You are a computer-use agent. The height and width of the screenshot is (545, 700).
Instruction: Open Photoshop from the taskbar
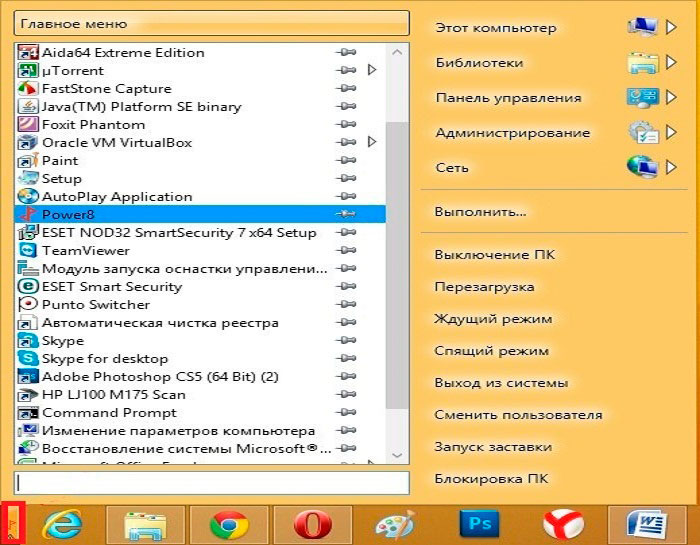pyautogui.click(x=479, y=523)
